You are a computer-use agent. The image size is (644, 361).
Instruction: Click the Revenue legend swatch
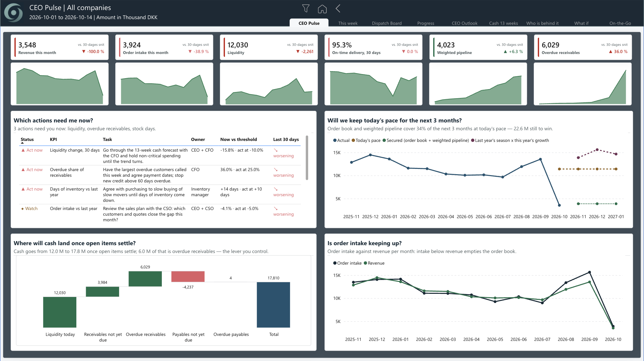[x=365, y=263]
